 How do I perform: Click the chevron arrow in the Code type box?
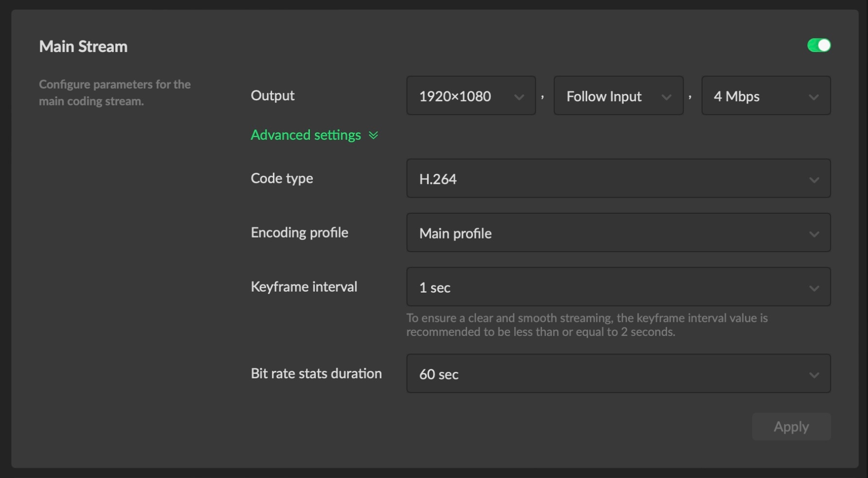814,180
